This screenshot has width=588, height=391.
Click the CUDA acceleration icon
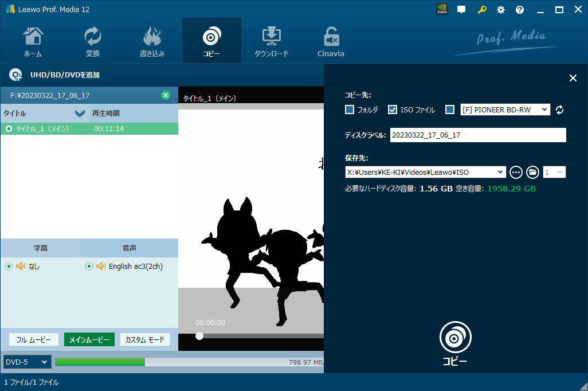(442, 10)
